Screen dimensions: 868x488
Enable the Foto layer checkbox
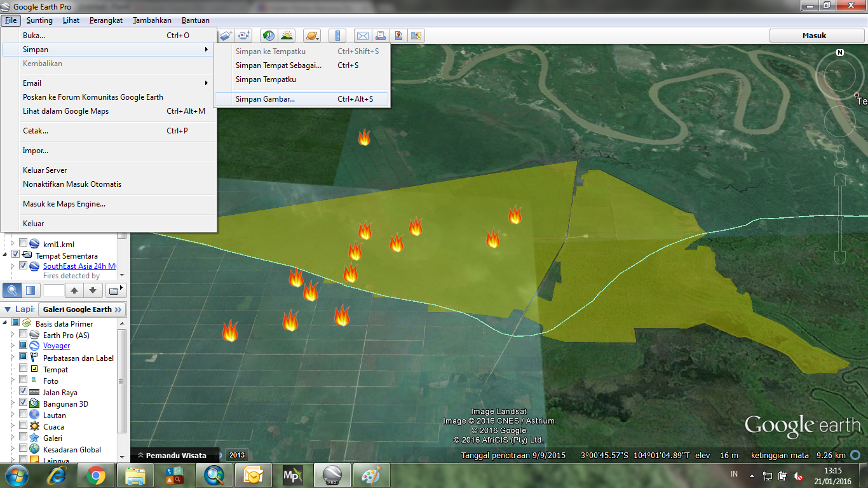[x=24, y=381]
